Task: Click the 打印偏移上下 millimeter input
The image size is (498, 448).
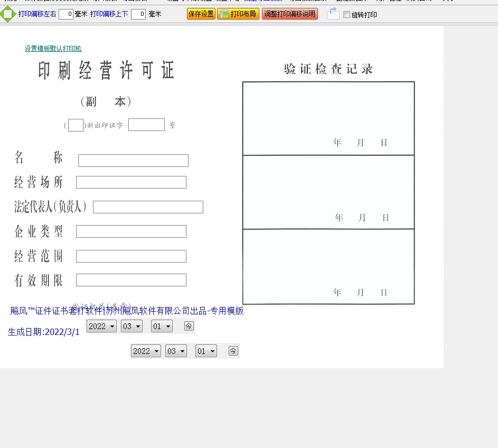Action: 138,14
